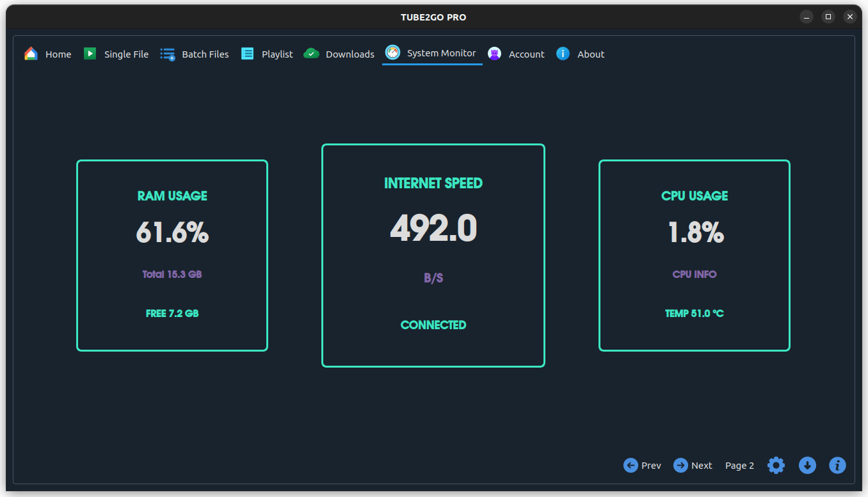This screenshot has width=868, height=497.
Task: Click the Prev left-arrow icon
Action: click(x=631, y=466)
